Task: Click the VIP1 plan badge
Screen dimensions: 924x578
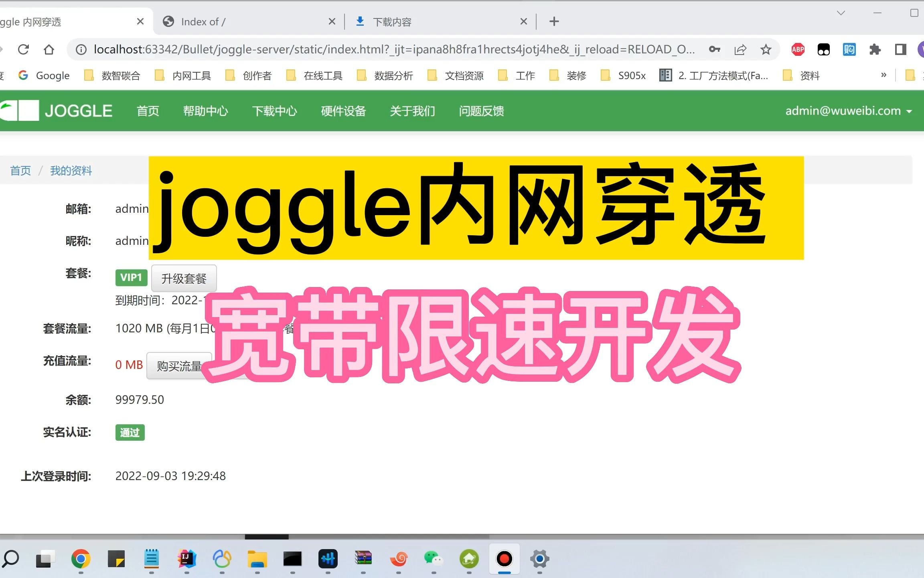Action: (132, 277)
